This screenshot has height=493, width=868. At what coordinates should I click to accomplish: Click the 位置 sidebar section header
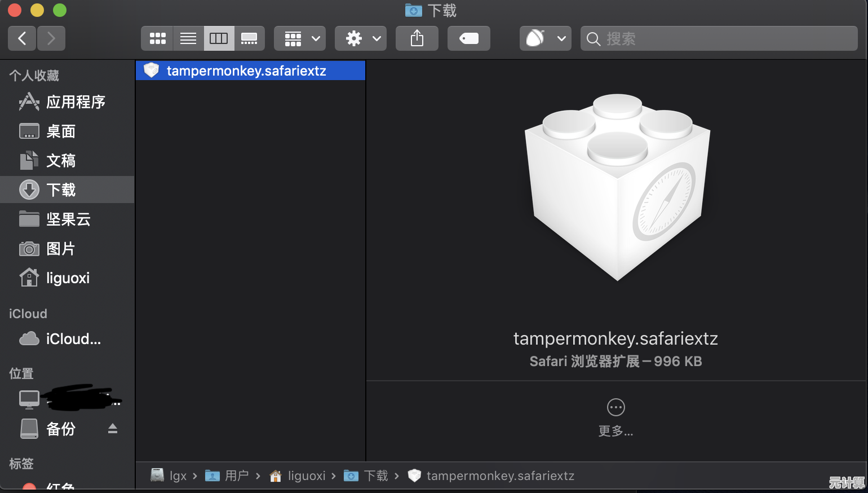21,373
